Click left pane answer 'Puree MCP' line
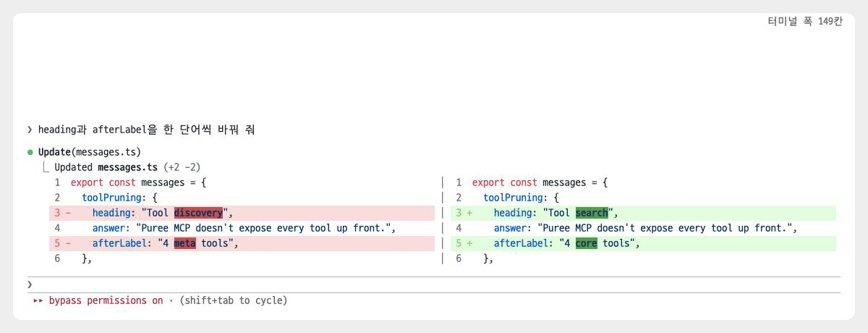 (x=242, y=228)
